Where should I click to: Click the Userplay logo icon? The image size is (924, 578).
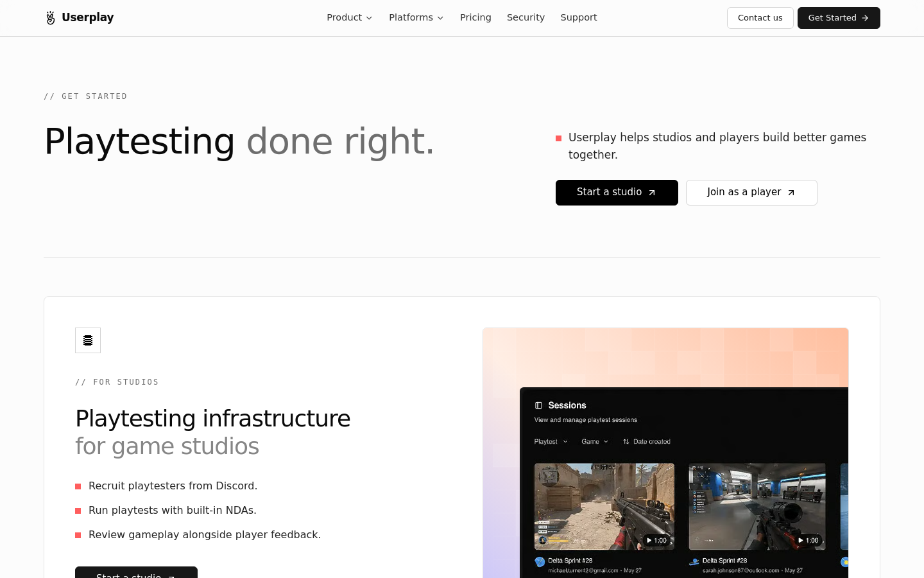(51, 18)
